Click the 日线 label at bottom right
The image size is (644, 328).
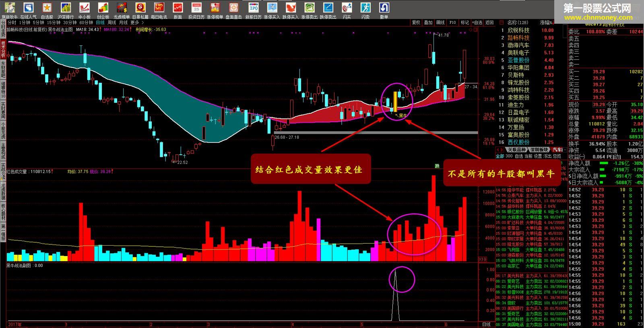[x=486, y=324]
